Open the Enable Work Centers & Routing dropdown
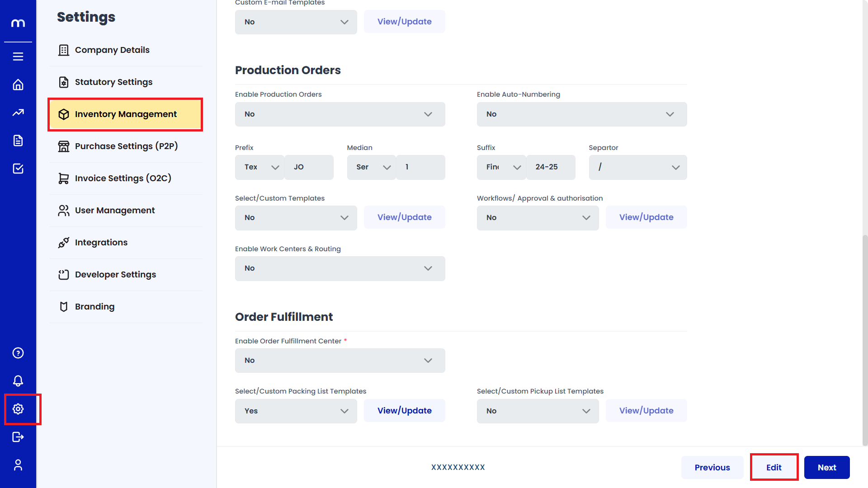Screen dimensions: 868x488 coord(340,268)
